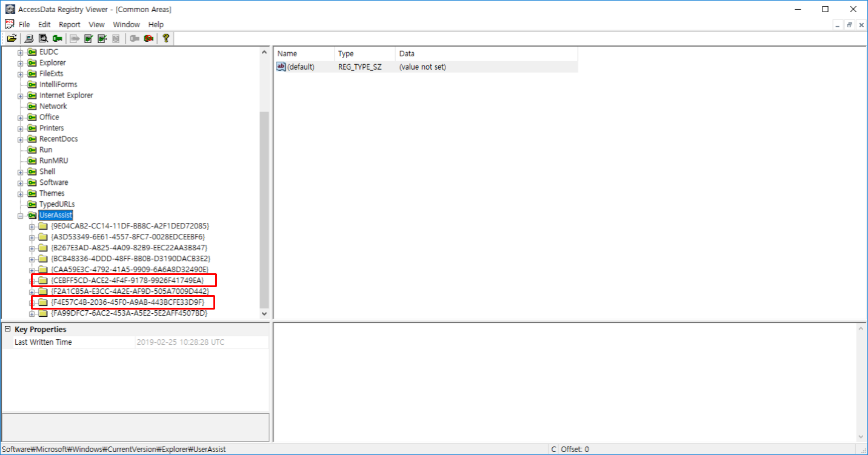Click the key icon next to TypedURLs
Screen dimensions: 868x455
[x=32, y=204]
